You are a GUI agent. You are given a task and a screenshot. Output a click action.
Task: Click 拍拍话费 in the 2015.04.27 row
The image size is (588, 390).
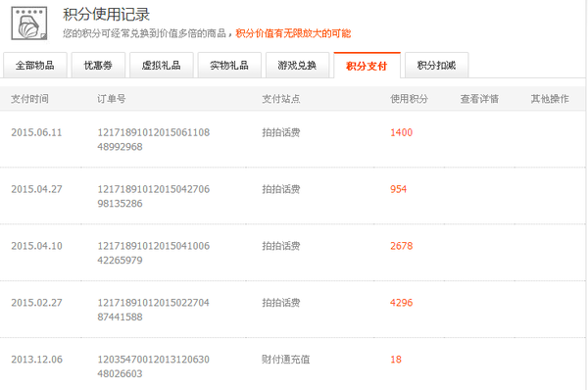[x=281, y=189]
